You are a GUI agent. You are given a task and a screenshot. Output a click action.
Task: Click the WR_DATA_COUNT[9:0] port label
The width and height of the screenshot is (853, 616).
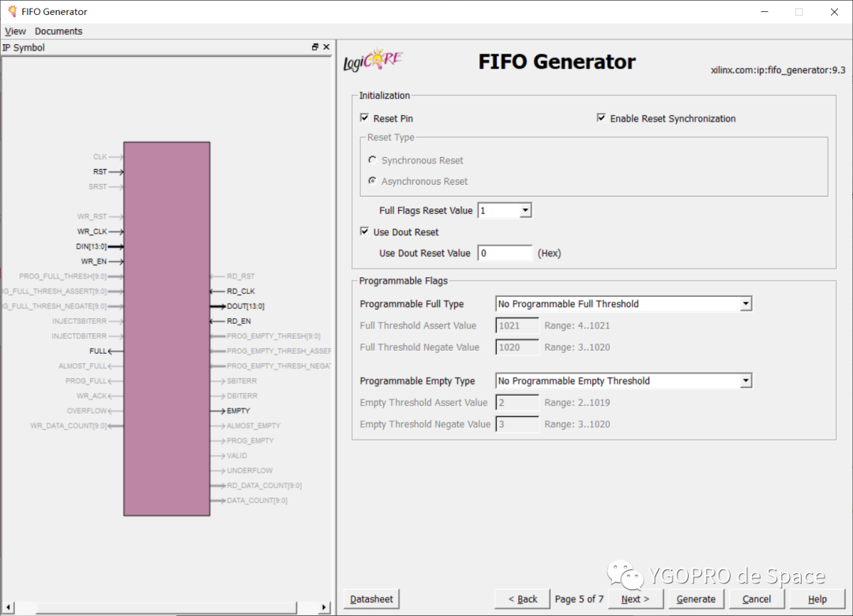pyautogui.click(x=69, y=426)
